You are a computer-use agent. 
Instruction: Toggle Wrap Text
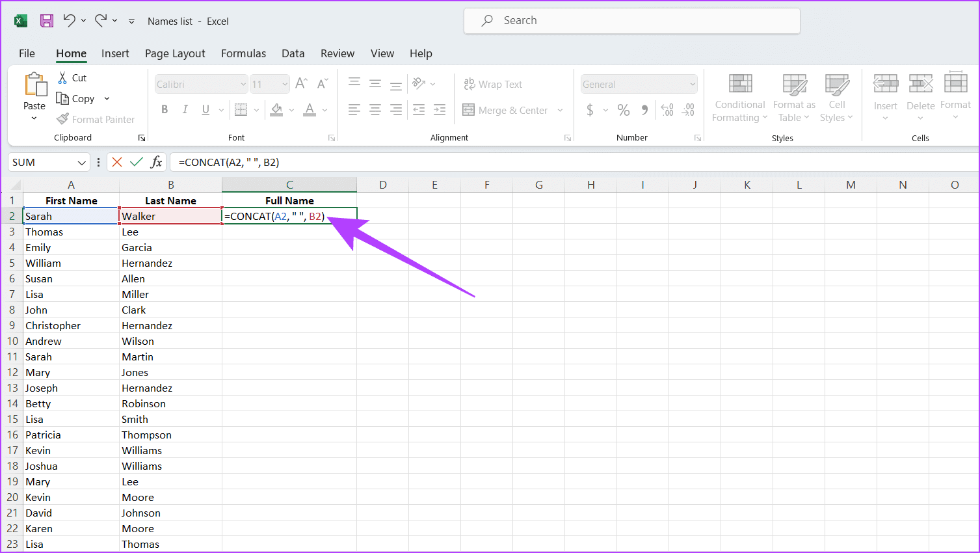click(x=493, y=84)
